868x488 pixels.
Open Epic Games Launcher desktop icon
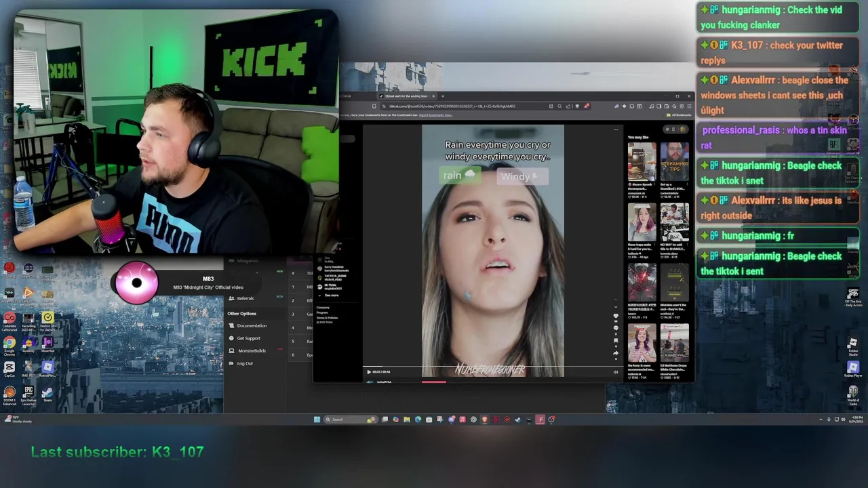[28, 396]
